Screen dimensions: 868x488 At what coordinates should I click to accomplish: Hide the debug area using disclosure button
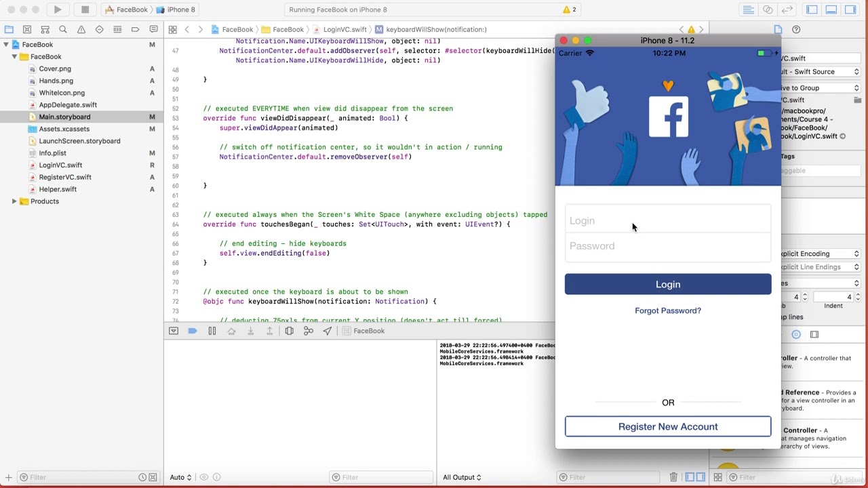pyautogui.click(x=174, y=331)
